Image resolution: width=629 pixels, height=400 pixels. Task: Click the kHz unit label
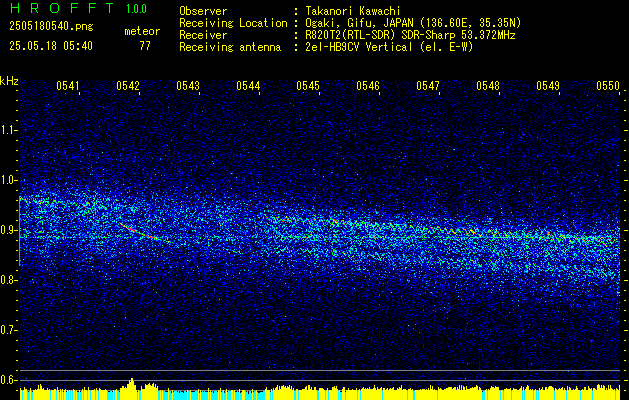click(9, 81)
